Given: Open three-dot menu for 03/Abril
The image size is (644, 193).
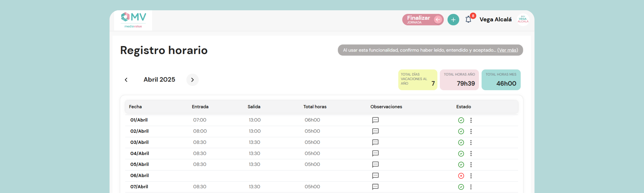Looking at the screenshot, I should click(x=471, y=143).
